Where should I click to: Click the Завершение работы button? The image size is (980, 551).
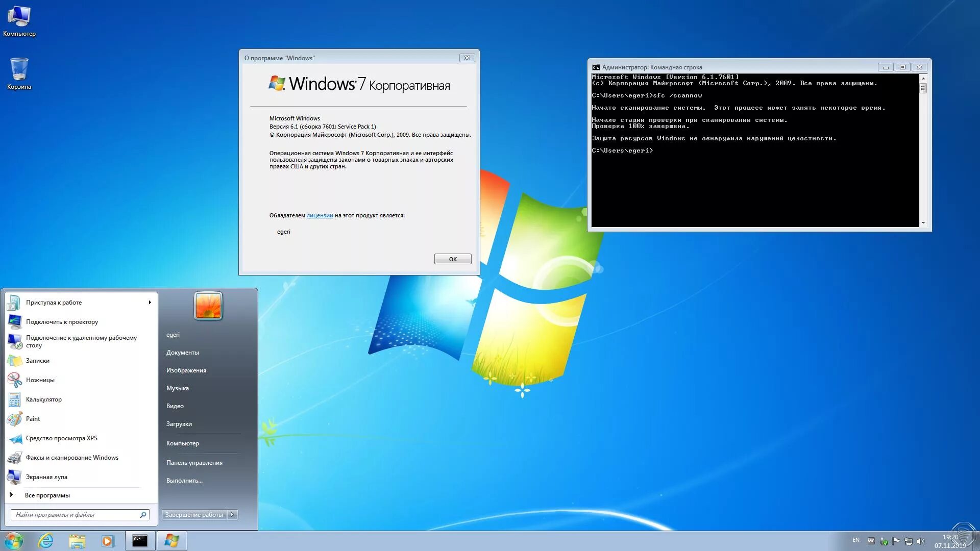[194, 515]
